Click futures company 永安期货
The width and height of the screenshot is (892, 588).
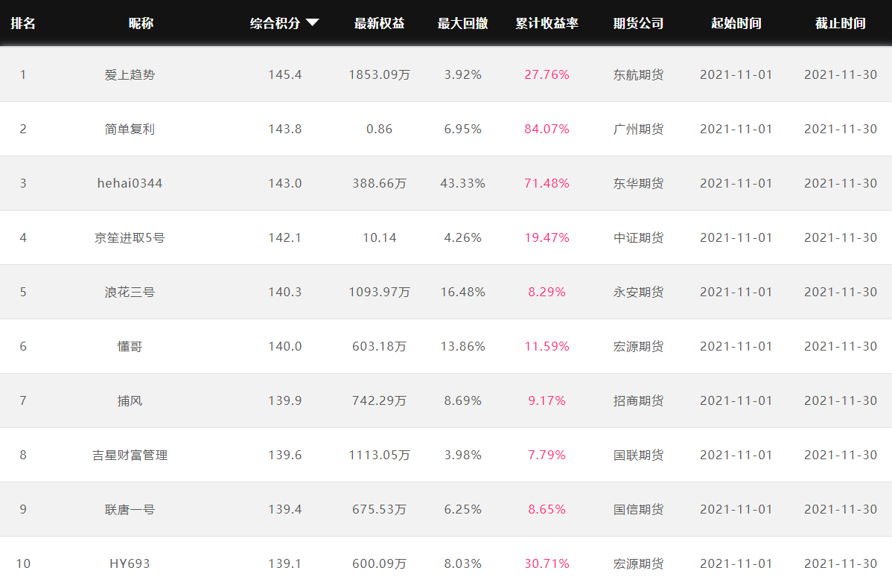(x=638, y=292)
